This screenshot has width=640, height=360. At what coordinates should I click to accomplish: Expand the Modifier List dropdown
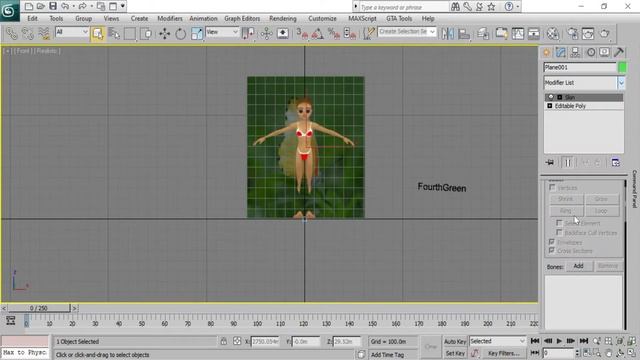pyautogui.click(x=621, y=83)
